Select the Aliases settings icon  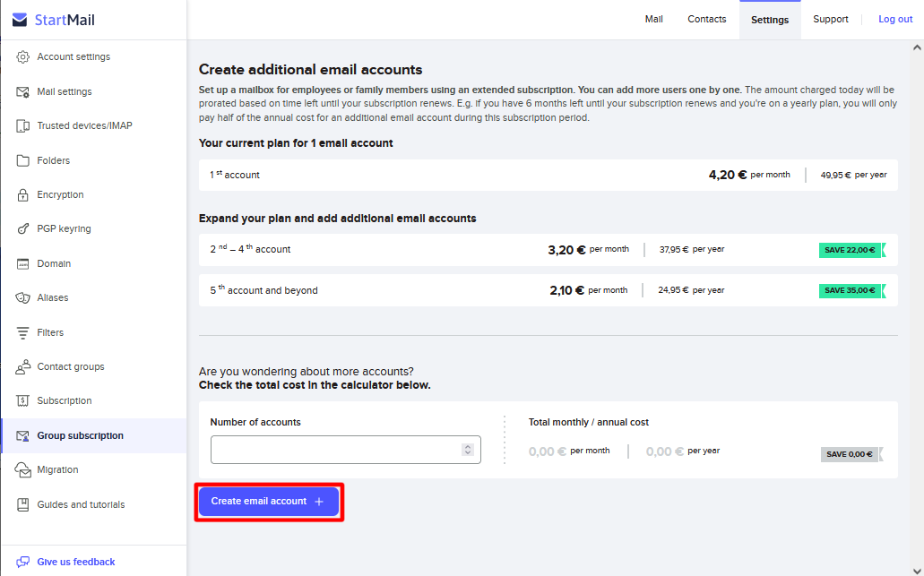(22, 297)
